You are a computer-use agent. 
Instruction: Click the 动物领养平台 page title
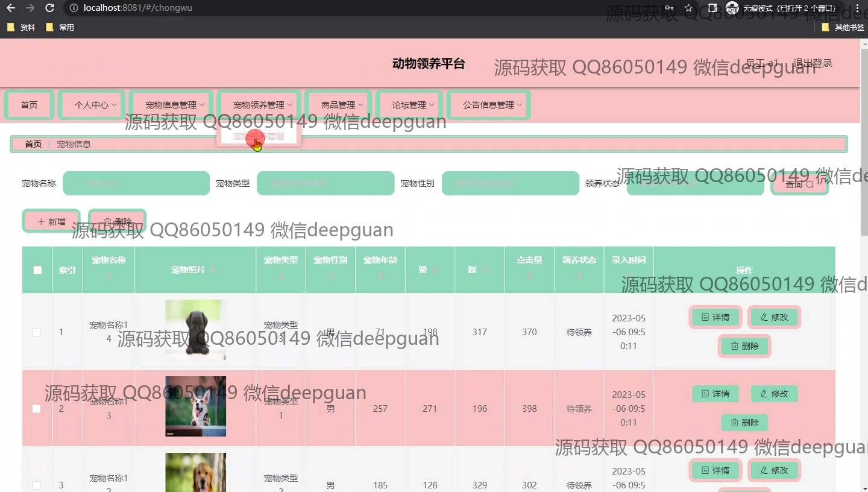(x=429, y=64)
